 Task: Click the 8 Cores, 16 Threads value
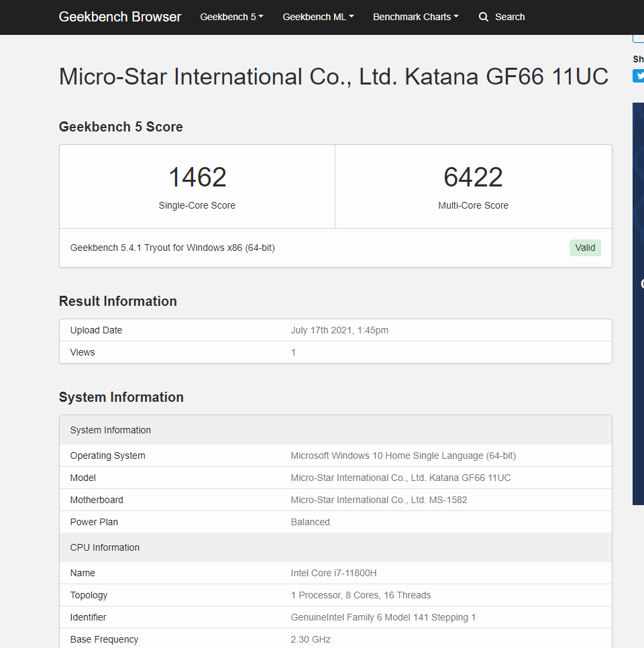click(x=360, y=596)
